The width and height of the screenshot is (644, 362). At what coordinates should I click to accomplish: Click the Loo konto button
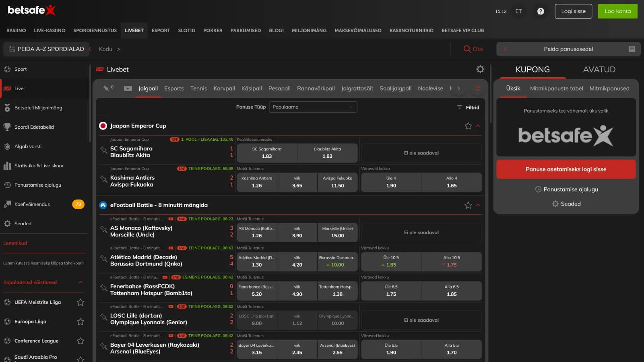(617, 11)
